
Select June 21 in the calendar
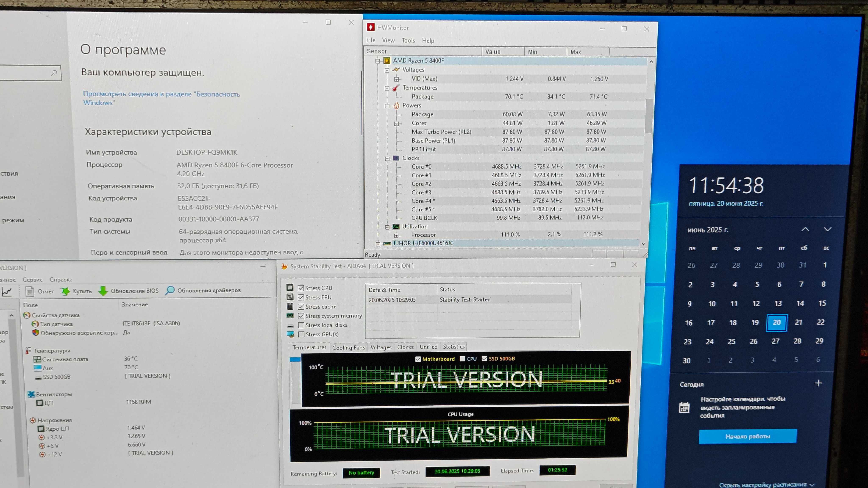click(798, 322)
